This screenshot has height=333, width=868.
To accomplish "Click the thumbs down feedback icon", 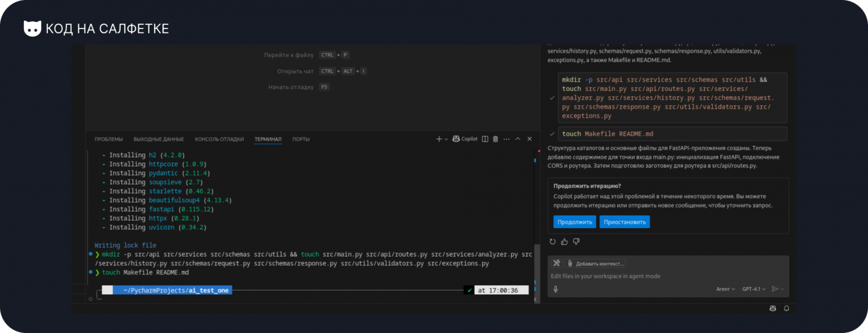I will (x=576, y=241).
